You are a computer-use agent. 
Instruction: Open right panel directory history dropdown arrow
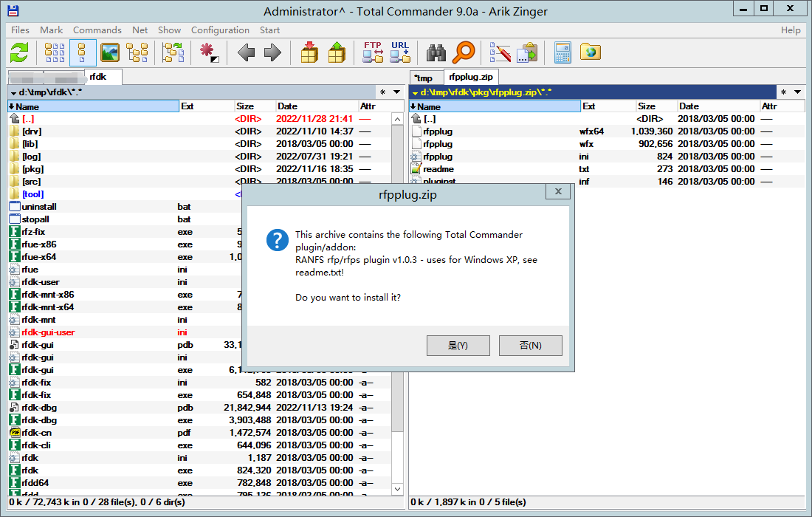[x=798, y=92]
